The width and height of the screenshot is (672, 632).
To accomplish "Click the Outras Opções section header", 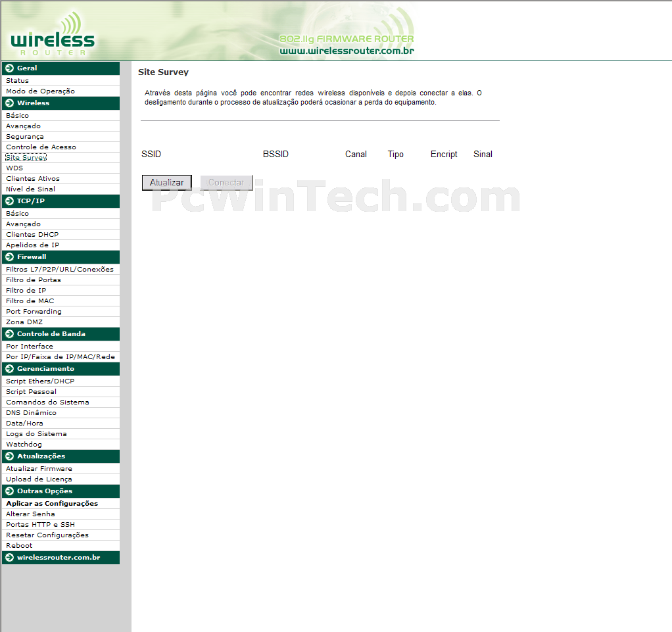I will point(61,491).
